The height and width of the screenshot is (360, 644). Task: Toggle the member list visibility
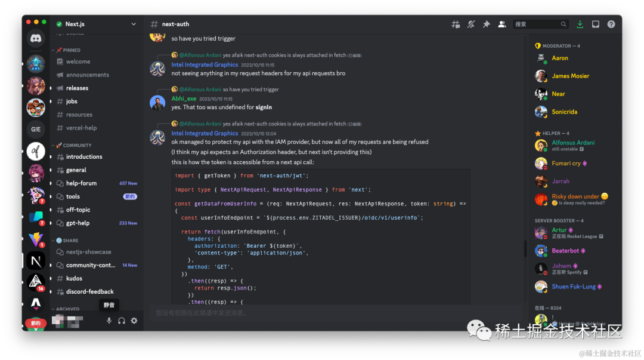(x=502, y=24)
